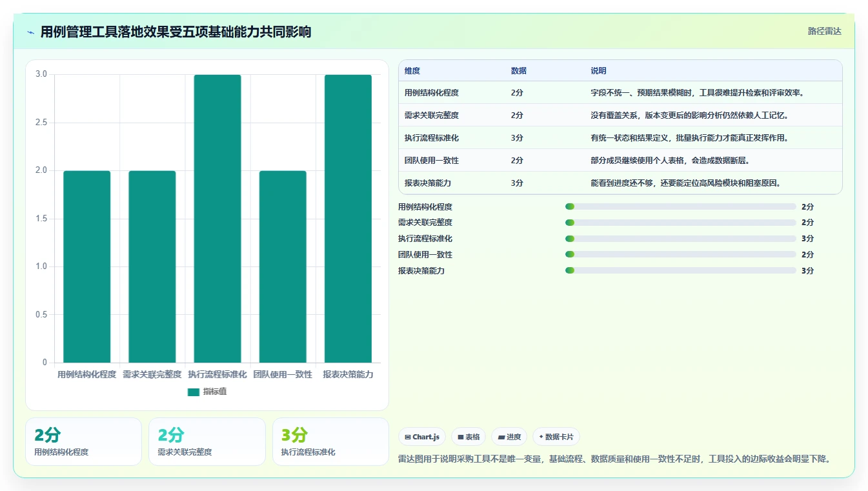Click the 进度 tag button

[x=509, y=437]
